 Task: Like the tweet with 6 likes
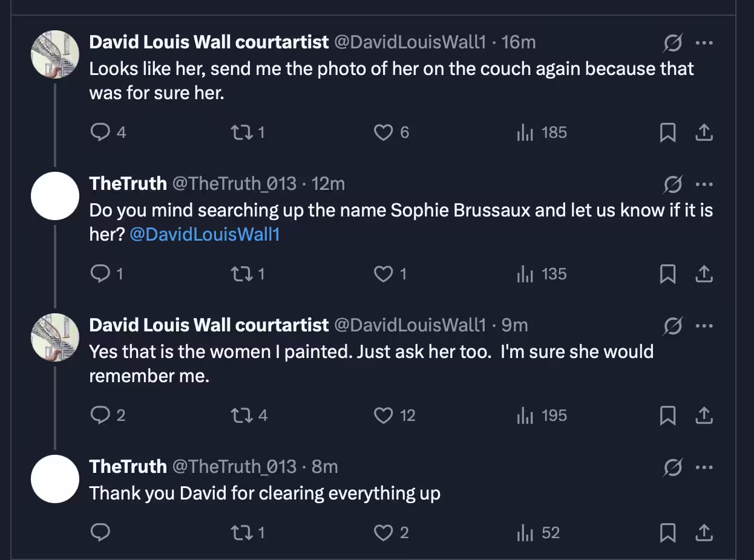[383, 132]
